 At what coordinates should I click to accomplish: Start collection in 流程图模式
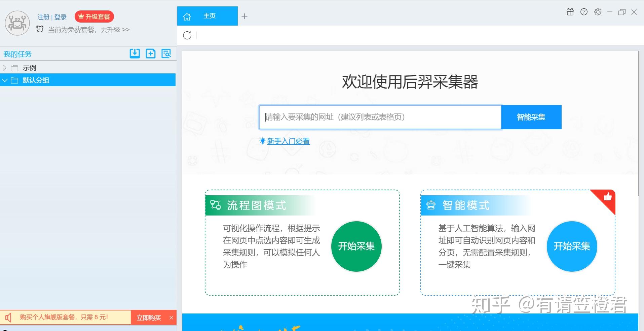pos(356,246)
